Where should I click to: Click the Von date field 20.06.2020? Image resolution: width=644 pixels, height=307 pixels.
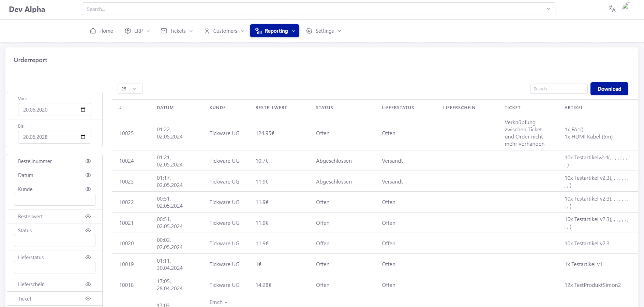pos(55,109)
